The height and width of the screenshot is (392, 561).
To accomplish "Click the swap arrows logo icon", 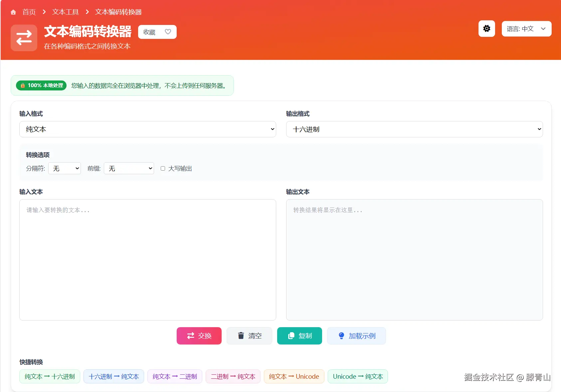I will [24, 38].
